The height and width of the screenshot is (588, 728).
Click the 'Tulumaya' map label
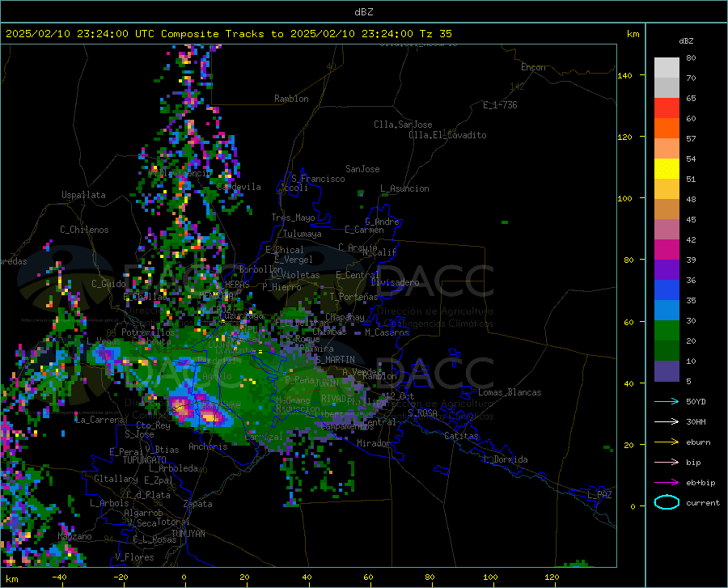(302, 234)
